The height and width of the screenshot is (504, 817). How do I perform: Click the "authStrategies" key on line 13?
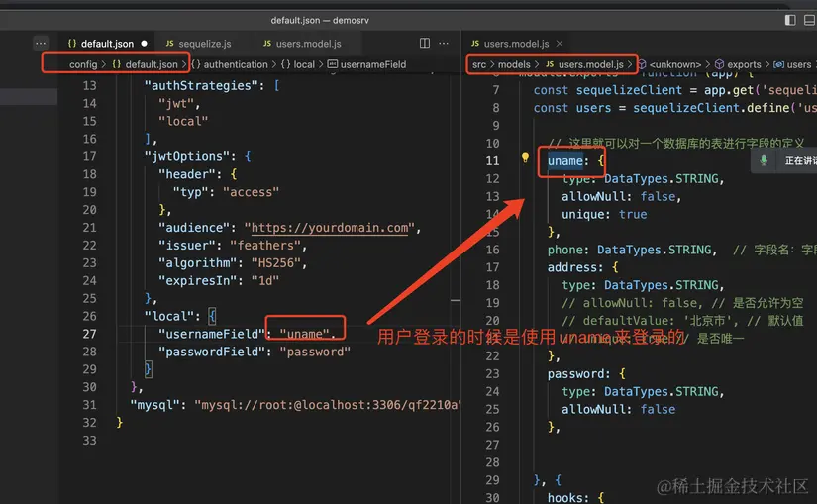point(201,85)
